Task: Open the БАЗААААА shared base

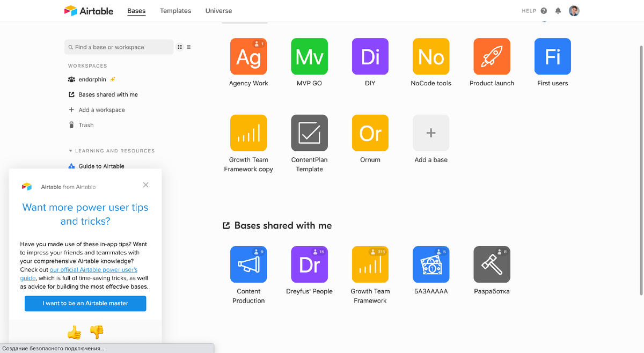Action: click(431, 264)
